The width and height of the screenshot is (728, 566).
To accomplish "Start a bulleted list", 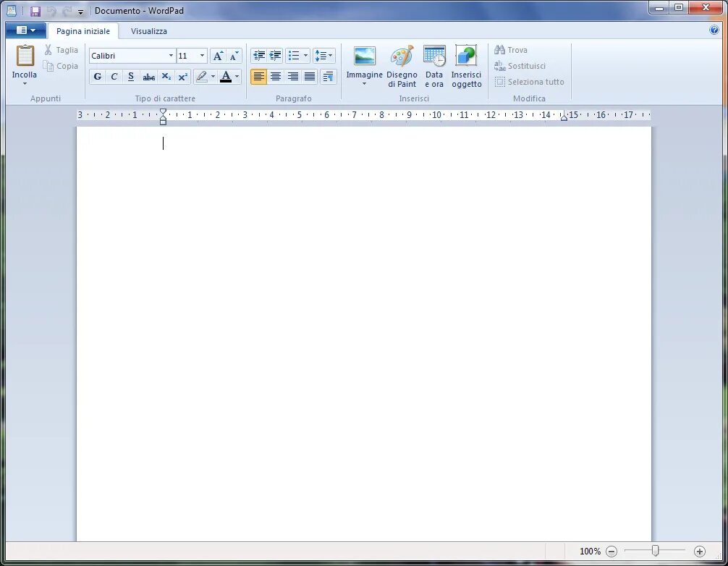I will click(294, 56).
